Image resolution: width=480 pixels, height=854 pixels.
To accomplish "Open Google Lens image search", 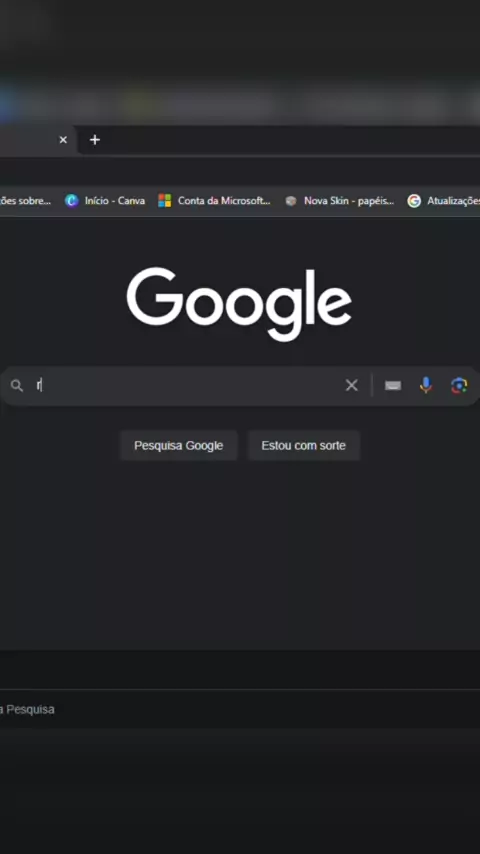I will tap(459, 386).
